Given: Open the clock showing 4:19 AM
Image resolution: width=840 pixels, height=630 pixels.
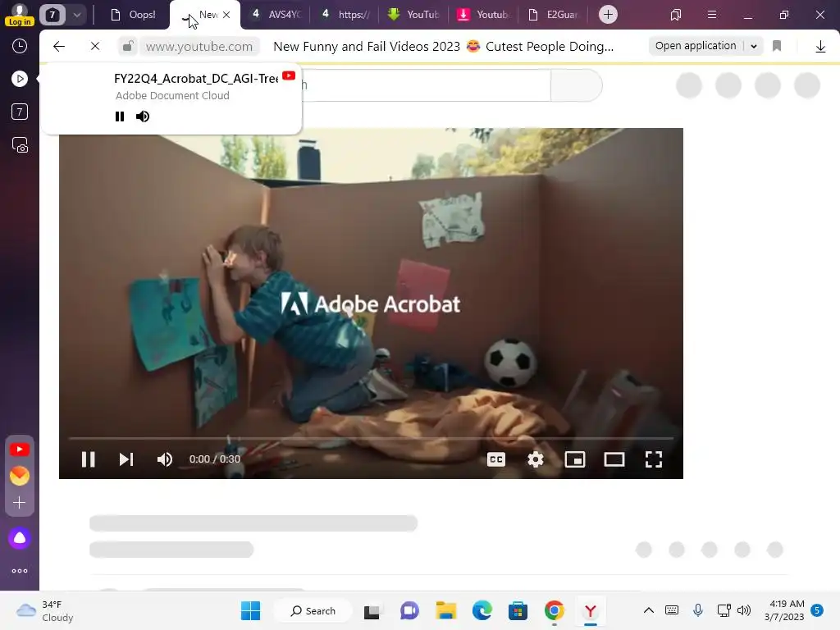Looking at the screenshot, I should [784, 610].
